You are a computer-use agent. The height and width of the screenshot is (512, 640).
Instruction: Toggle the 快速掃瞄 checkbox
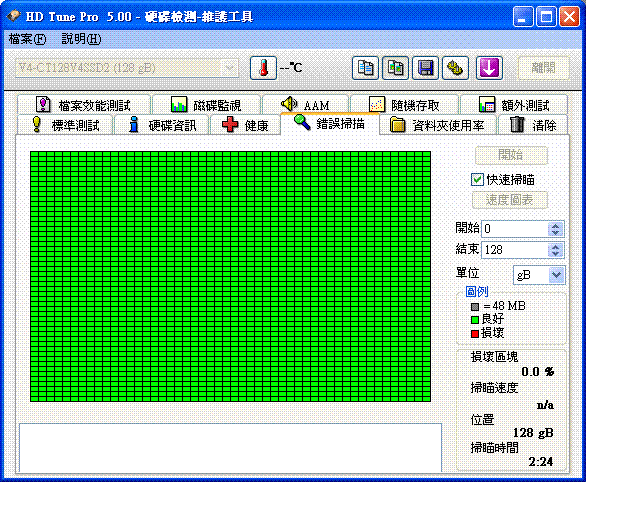tap(477, 179)
